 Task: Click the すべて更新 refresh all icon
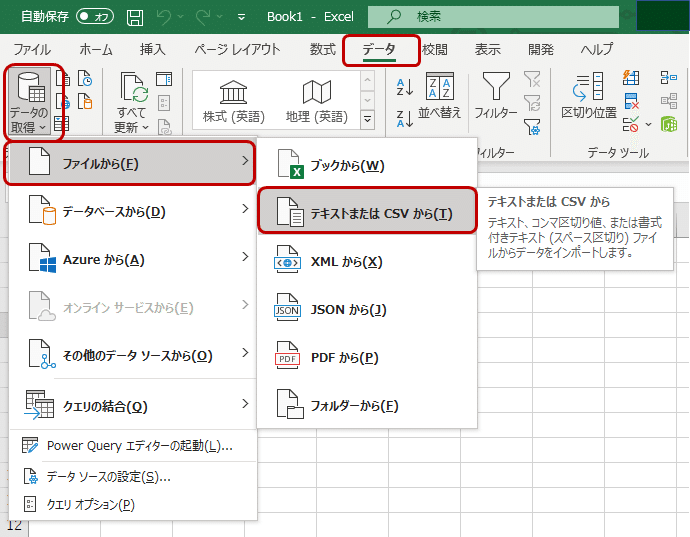click(134, 88)
